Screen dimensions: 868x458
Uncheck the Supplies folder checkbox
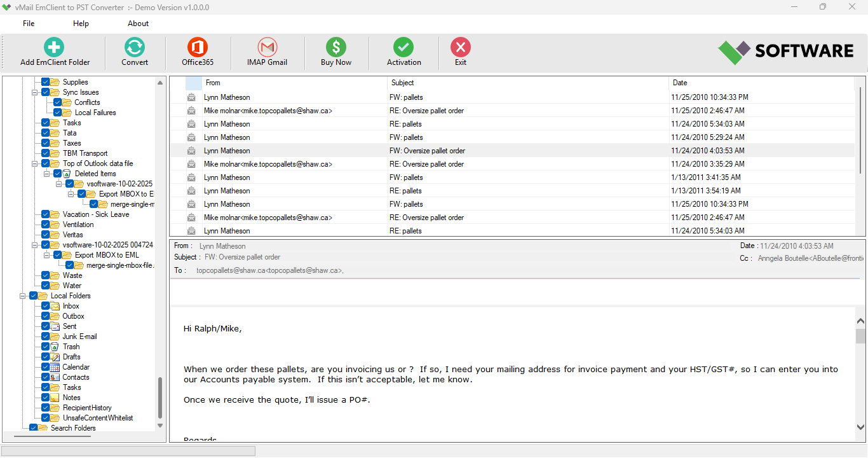point(46,82)
